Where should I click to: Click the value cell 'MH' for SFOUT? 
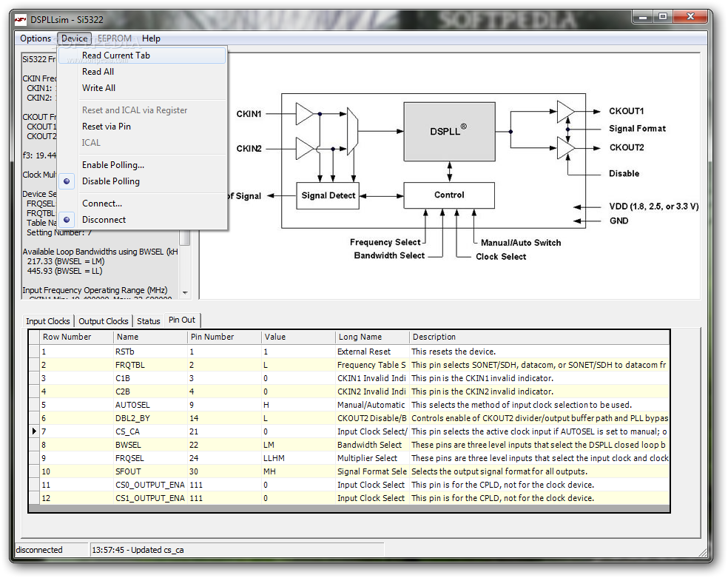coord(299,471)
